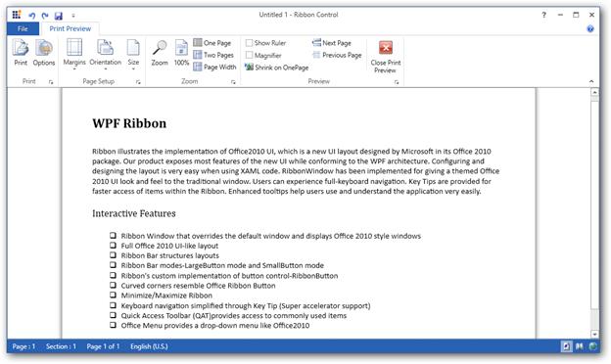Click Shrink on OnePage option
The width and height of the screenshot is (611, 364).
tap(277, 68)
